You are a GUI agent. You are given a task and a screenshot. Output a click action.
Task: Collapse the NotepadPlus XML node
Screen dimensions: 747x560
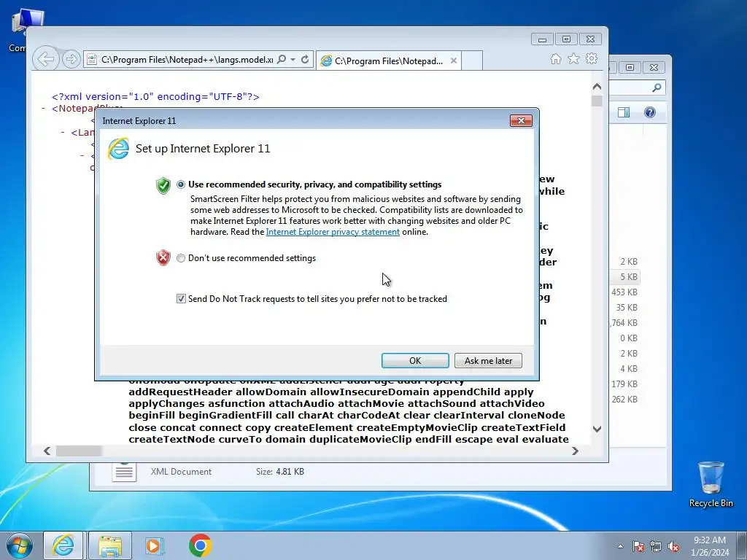43,109
